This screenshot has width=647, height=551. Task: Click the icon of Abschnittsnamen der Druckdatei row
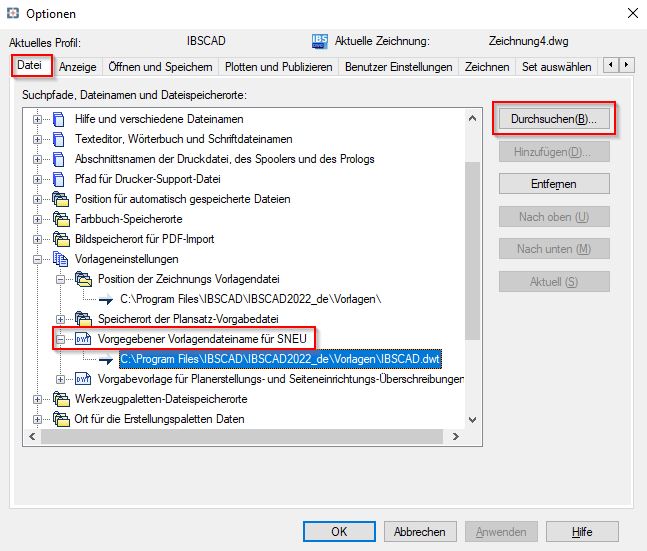click(59, 159)
